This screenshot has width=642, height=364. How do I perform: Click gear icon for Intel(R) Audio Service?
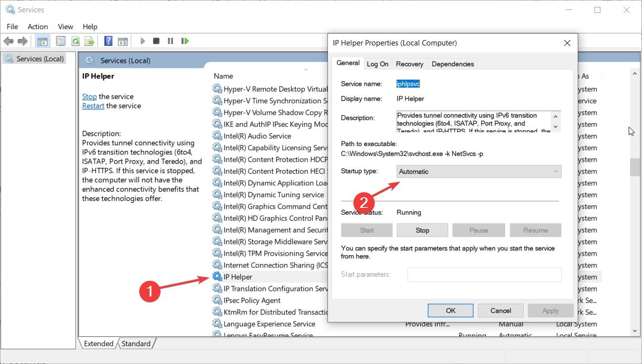[x=217, y=136]
